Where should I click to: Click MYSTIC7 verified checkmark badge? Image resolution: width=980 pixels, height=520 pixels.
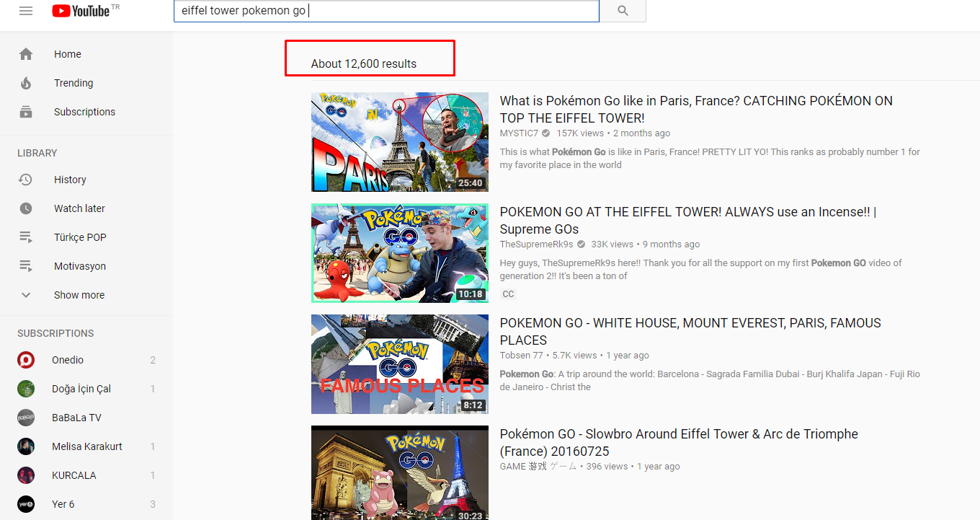(x=545, y=133)
